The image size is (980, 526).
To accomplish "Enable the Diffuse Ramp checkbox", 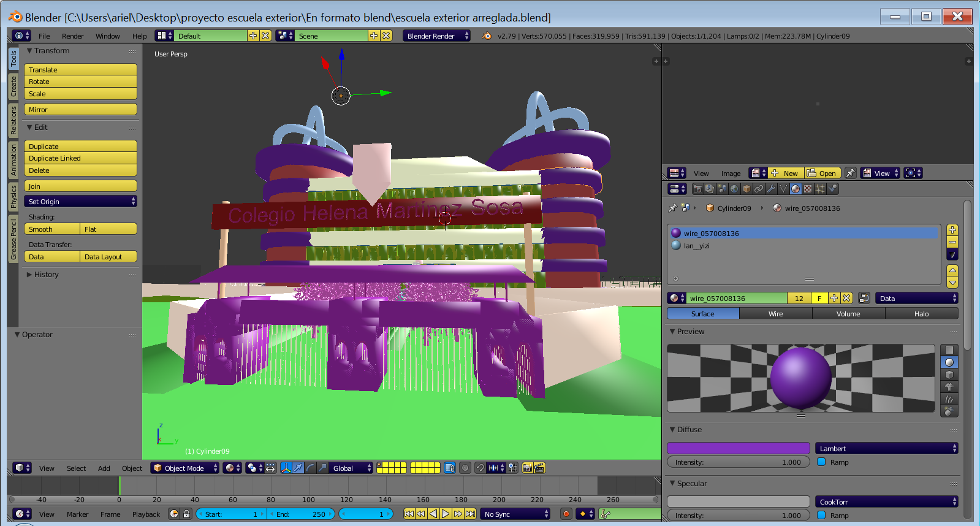I will coord(821,462).
